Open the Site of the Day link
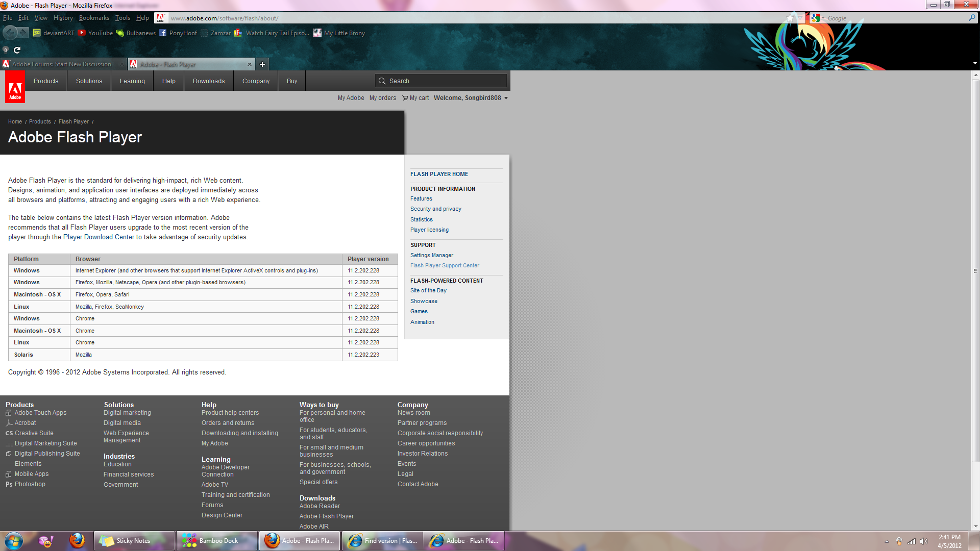The height and width of the screenshot is (551, 980). click(428, 291)
